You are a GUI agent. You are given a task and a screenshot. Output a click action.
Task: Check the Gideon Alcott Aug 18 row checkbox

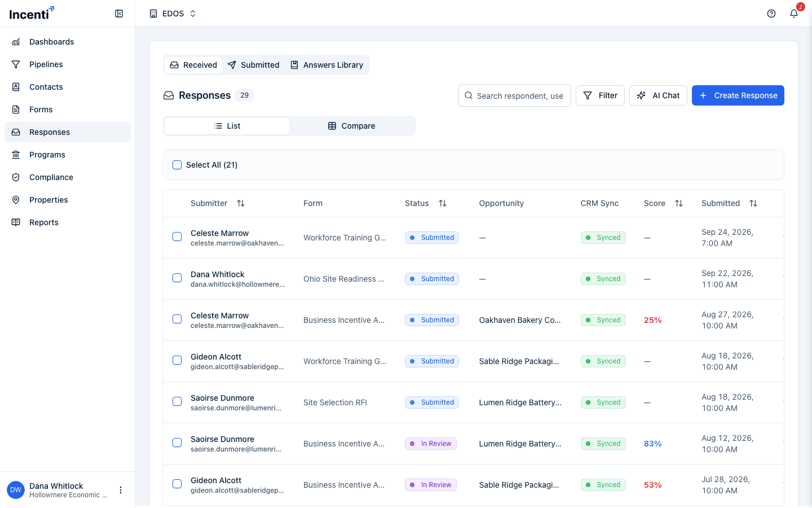click(x=177, y=360)
